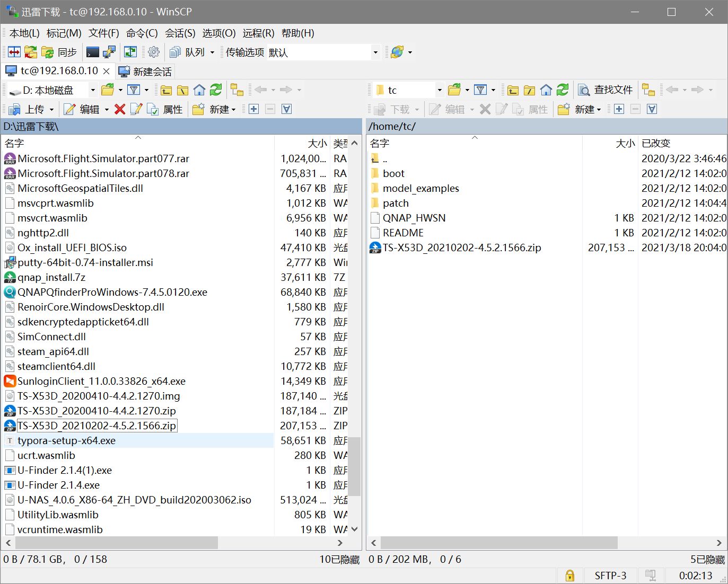Open 新建会话 tab

tap(145, 71)
